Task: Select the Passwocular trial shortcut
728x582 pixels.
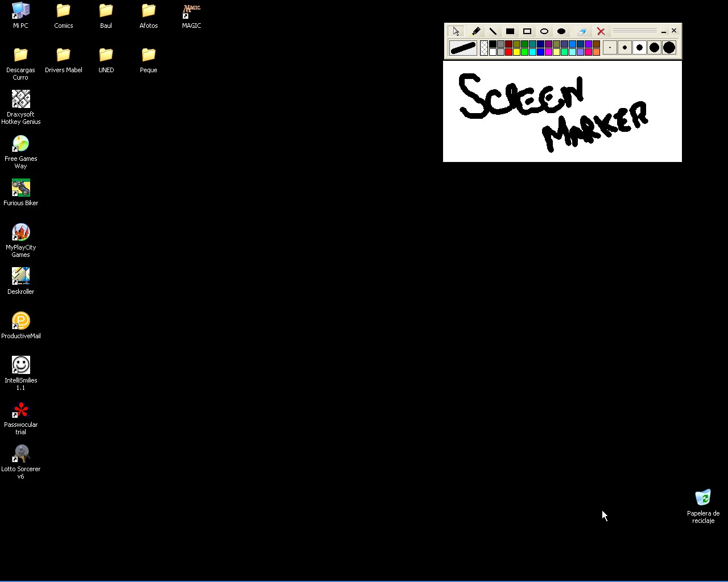Action: tap(20, 418)
